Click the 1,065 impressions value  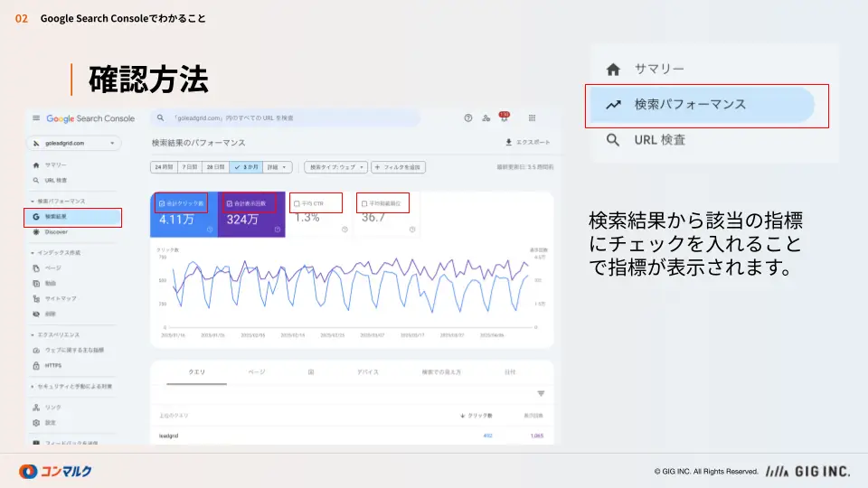(x=536, y=436)
